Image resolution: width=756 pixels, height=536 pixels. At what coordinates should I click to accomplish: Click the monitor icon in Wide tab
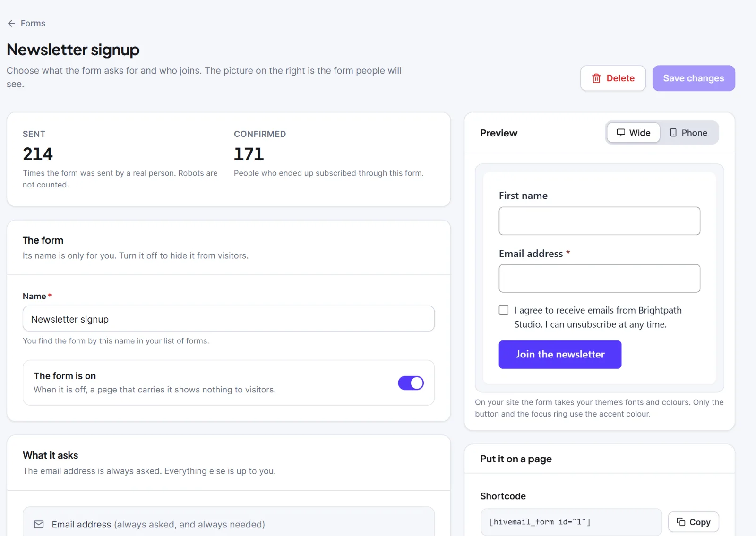(x=621, y=133)
